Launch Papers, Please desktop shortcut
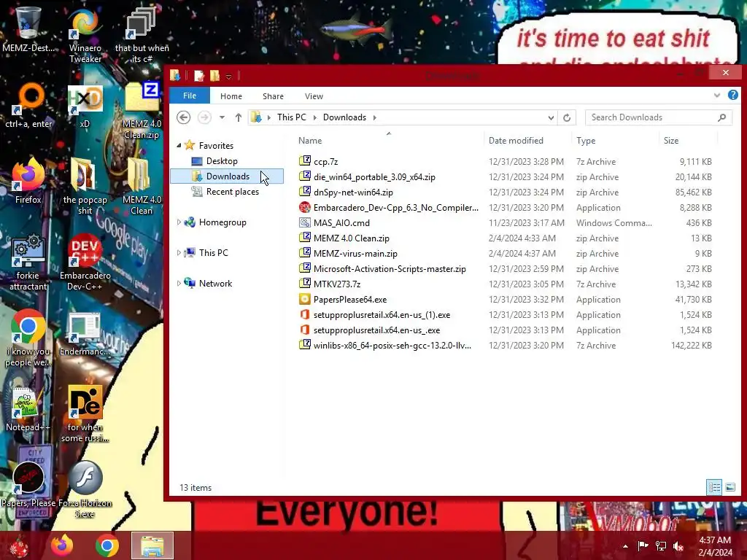The image size is (747, 560). 28,484
